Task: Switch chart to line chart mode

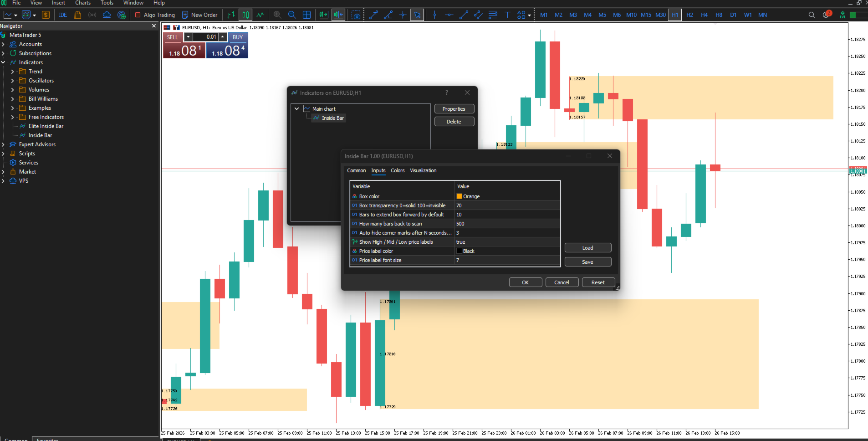Action: [x=260, y=15]
